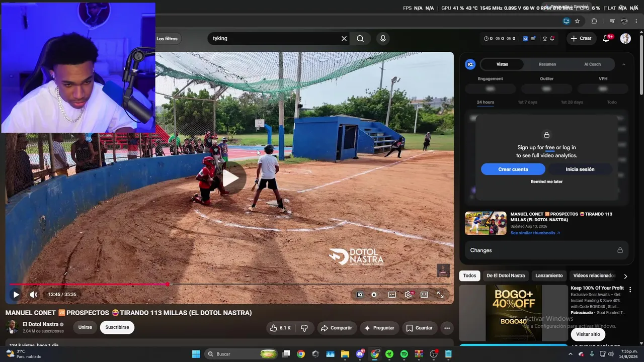Clear the YouTube search box text
The height and width of the screenshot is (362, 644).
344,39
